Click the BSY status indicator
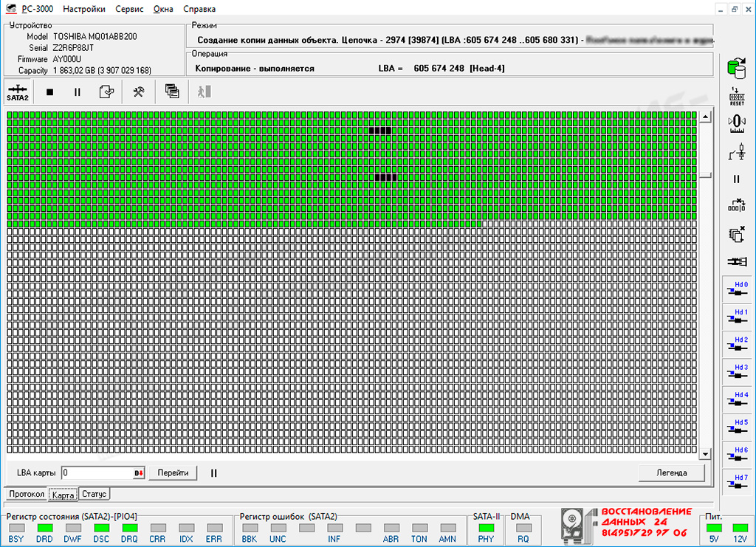 (x=16, y=529)
